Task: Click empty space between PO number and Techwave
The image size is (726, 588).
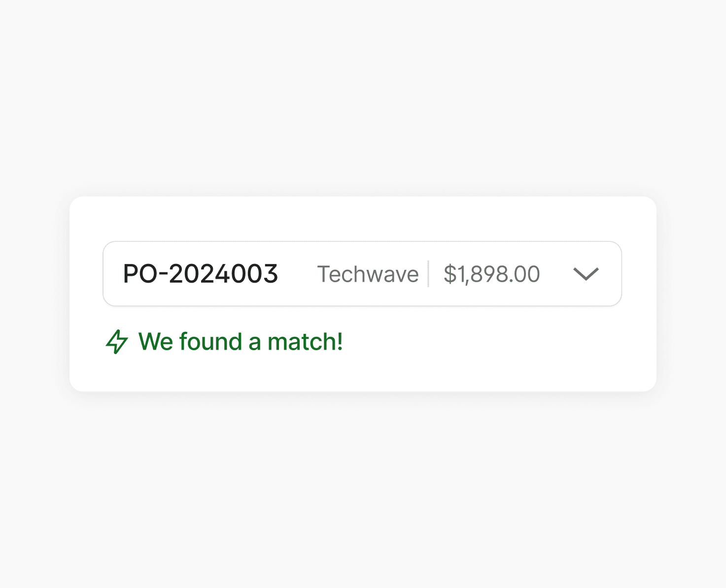Action: point(297,274)
